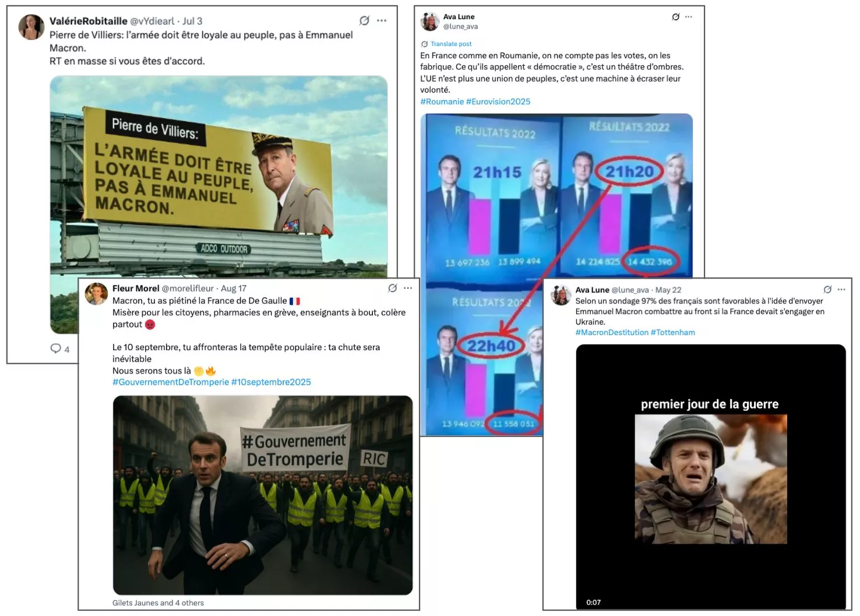Click the Grok icon on the May 22 post
This screenshot has height=616, width=860.
pyautogui.click(x=827, y=290)
